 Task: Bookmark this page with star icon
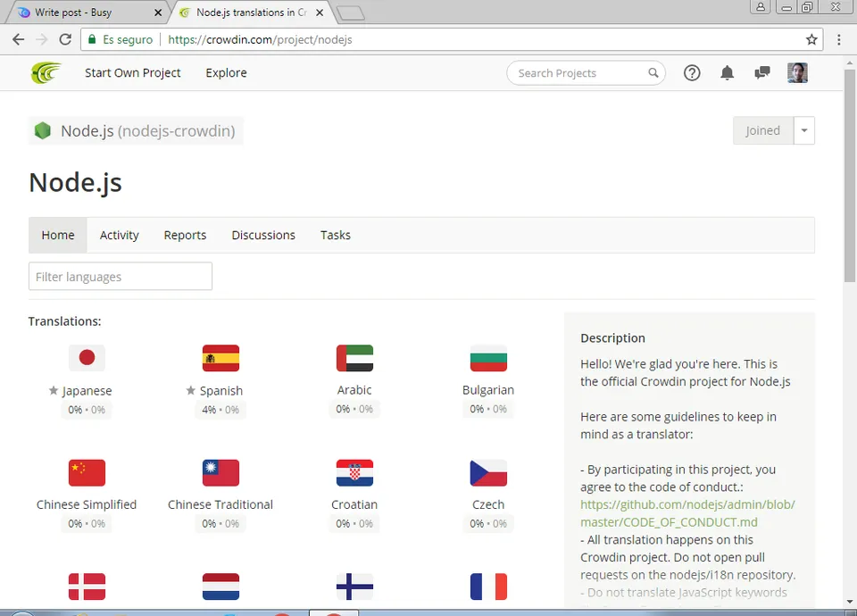coord(811,39)
